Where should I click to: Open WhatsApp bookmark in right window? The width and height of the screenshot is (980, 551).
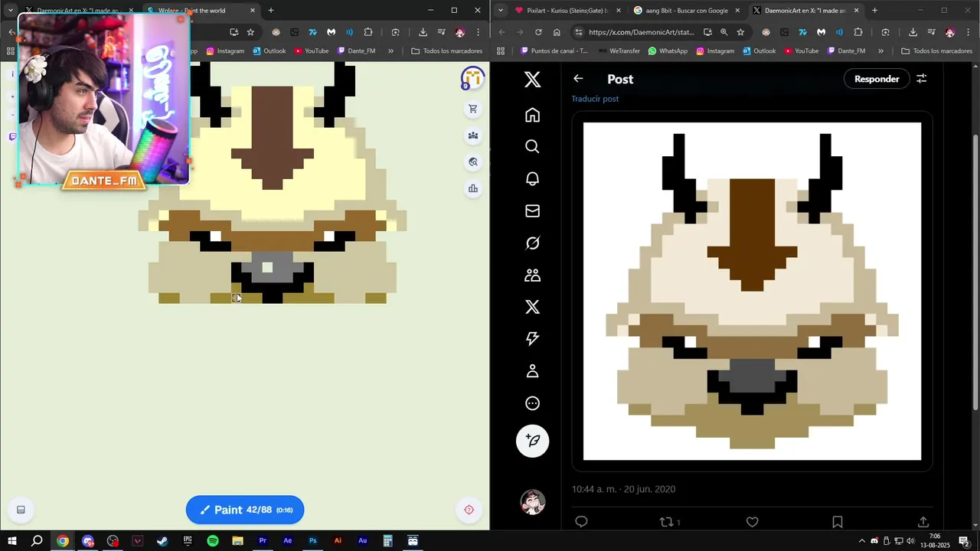coord(667,51)
